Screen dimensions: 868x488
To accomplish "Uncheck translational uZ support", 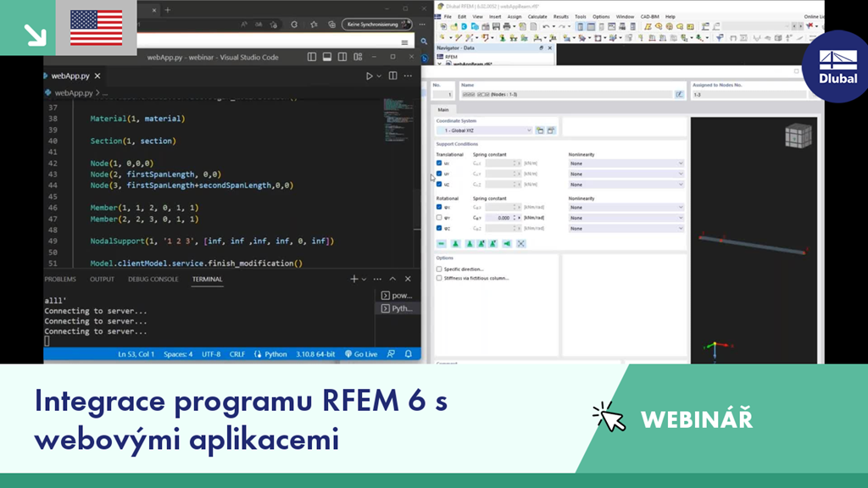I will [x=439, y=184].
